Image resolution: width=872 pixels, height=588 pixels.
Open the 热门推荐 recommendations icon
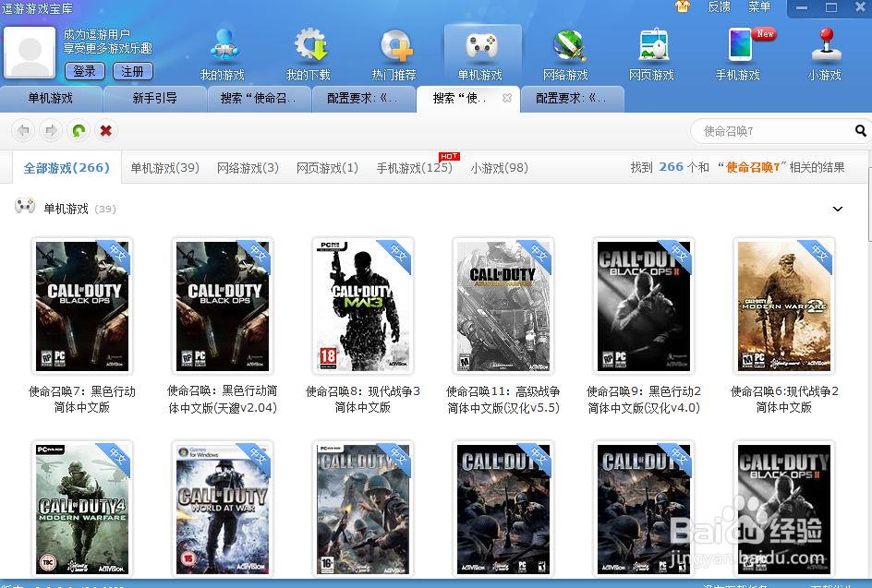tap(396, 45)
